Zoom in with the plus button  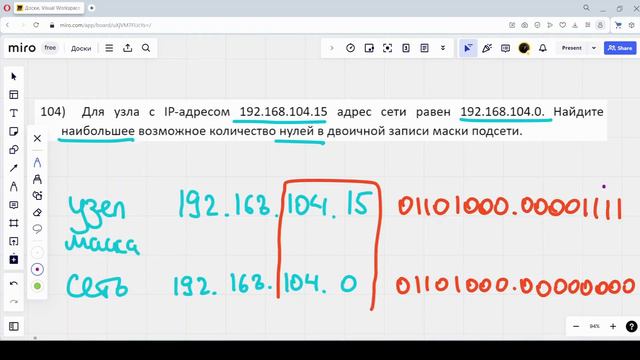[x=613, y=326]
